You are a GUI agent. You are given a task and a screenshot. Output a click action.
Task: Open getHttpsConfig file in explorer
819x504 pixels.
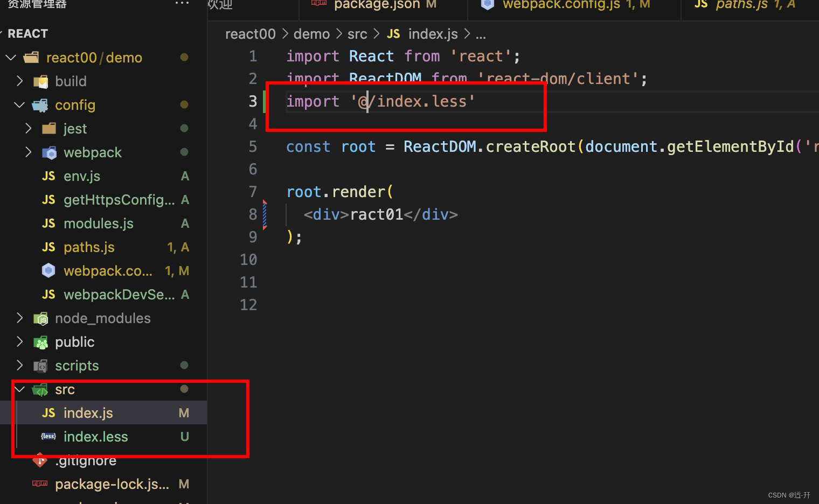tap(119, 200)
